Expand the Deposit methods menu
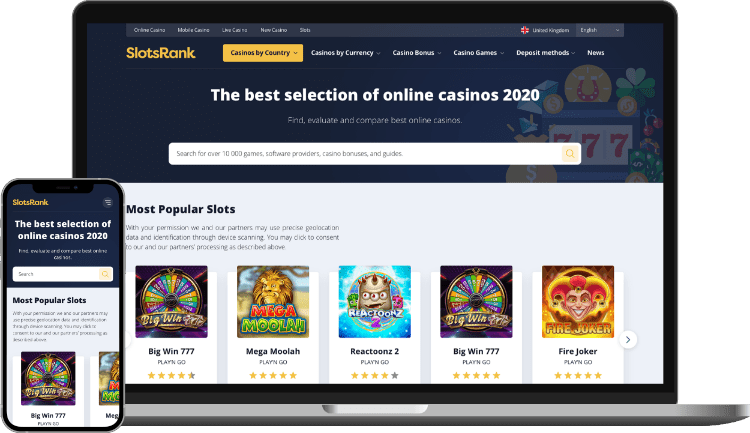 (546, 53)
